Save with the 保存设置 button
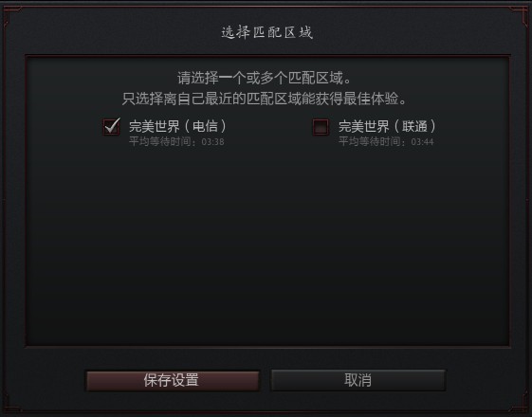The image size is (532, 417). click(x=173, y=380)
